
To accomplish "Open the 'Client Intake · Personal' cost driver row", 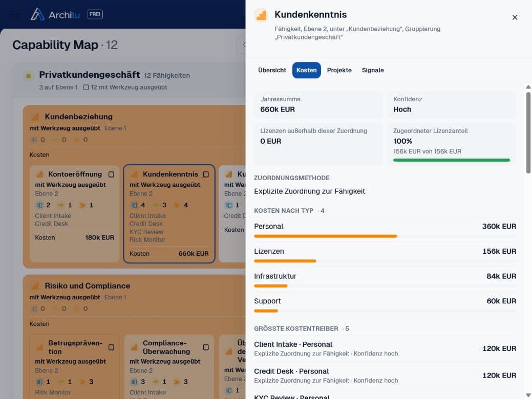I will (x=385, y=348).
